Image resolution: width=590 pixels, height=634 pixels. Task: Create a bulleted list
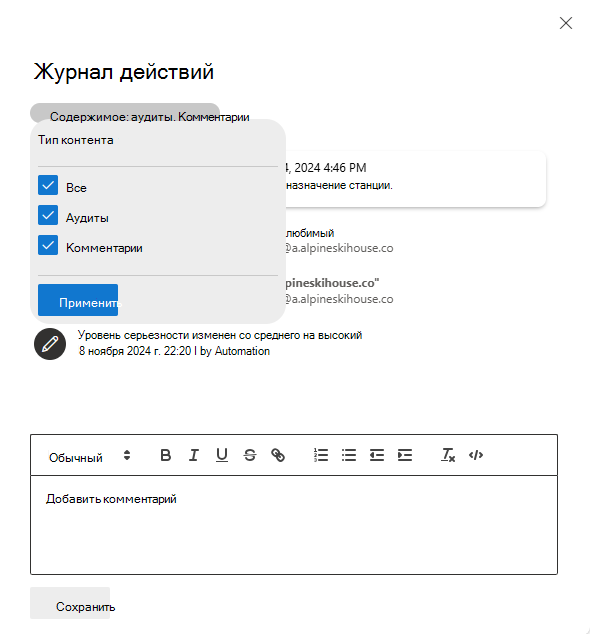pyautogui.click(x=349, y=455)
